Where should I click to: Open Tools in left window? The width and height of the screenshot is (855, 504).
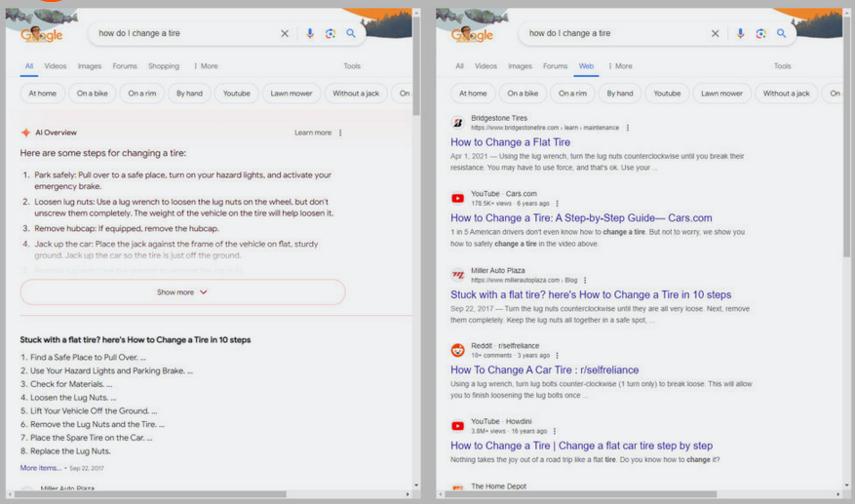pyautogui.click(x=352, y=66)
